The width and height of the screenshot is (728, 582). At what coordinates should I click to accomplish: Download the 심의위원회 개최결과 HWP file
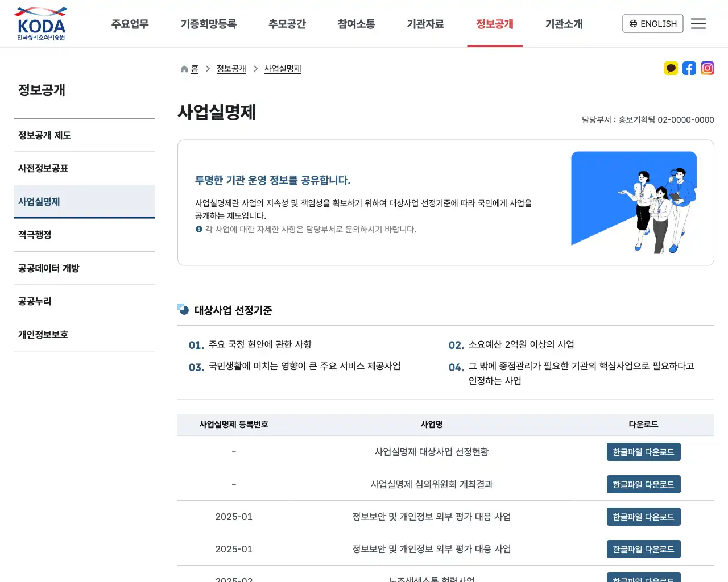point(643,484)
